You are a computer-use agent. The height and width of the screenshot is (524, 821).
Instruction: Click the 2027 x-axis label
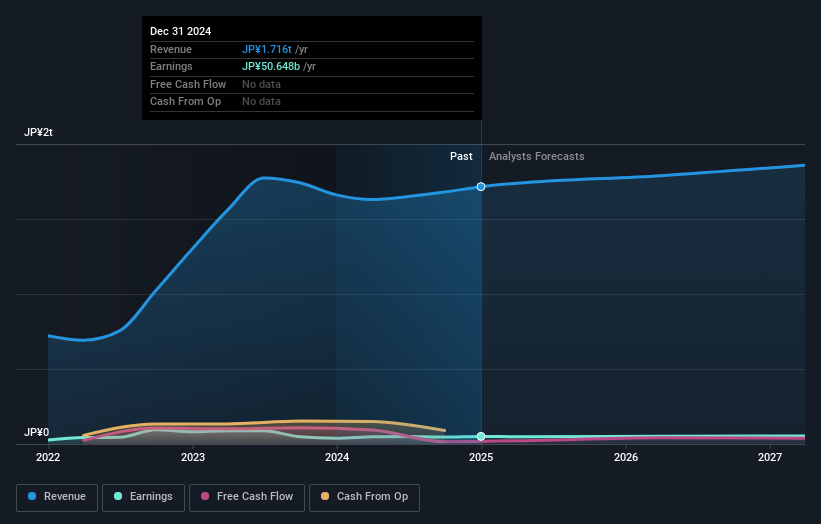coord(770,458)
